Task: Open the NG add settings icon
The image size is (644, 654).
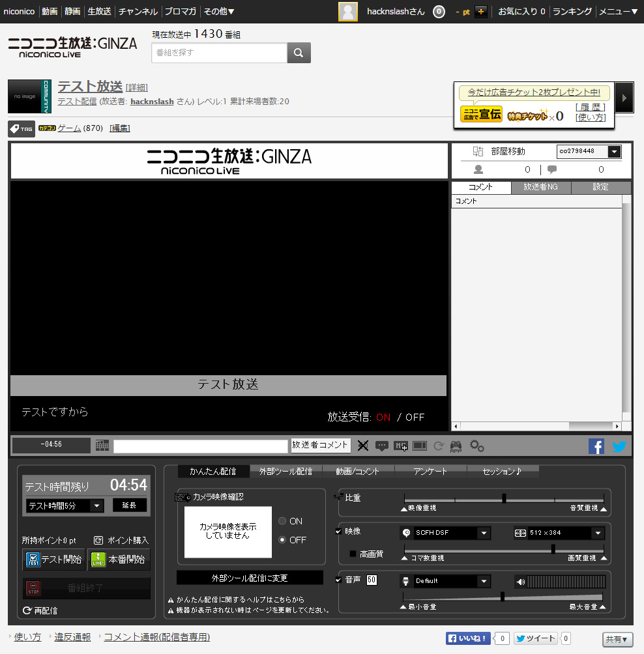Action: pyautogui.click(x=401, y=446)
